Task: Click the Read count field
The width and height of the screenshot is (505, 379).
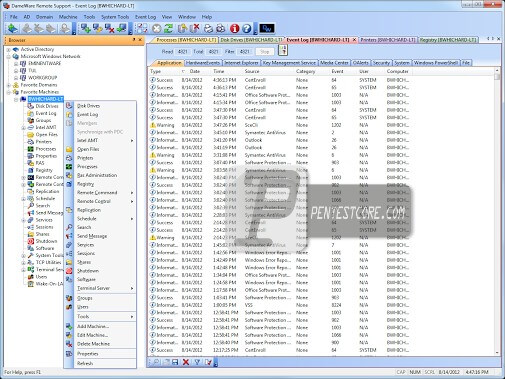Action: 183,52
